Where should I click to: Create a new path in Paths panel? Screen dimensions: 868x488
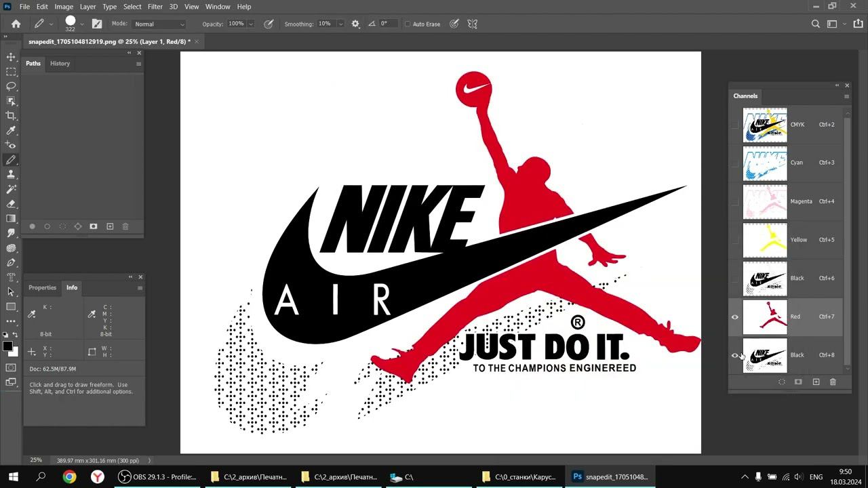click(x=110, y=226)
